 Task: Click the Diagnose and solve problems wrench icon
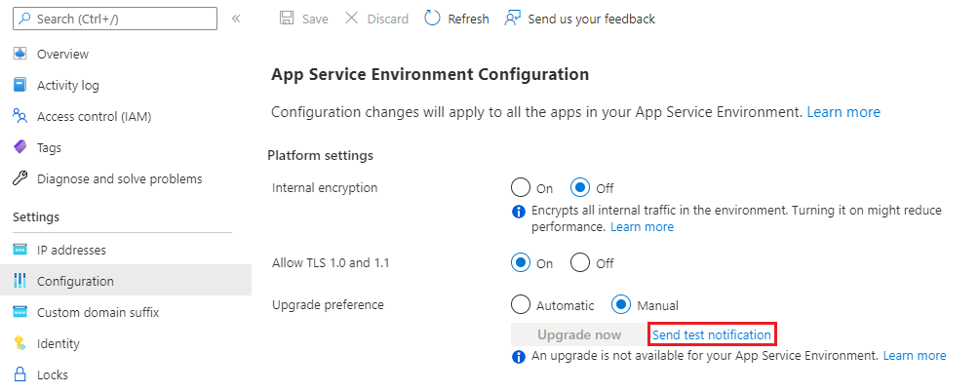click(20, 178)
